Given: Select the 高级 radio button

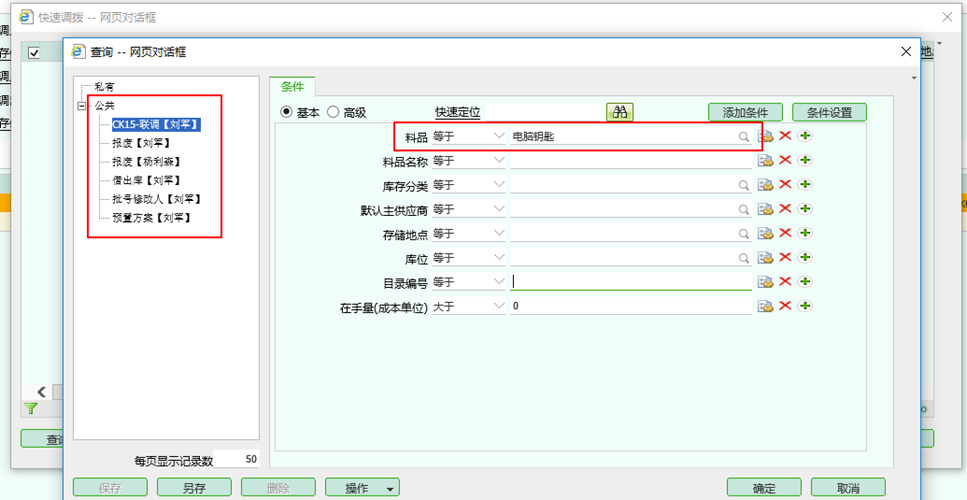Looking at the screenshot, I should click(333, 112).
